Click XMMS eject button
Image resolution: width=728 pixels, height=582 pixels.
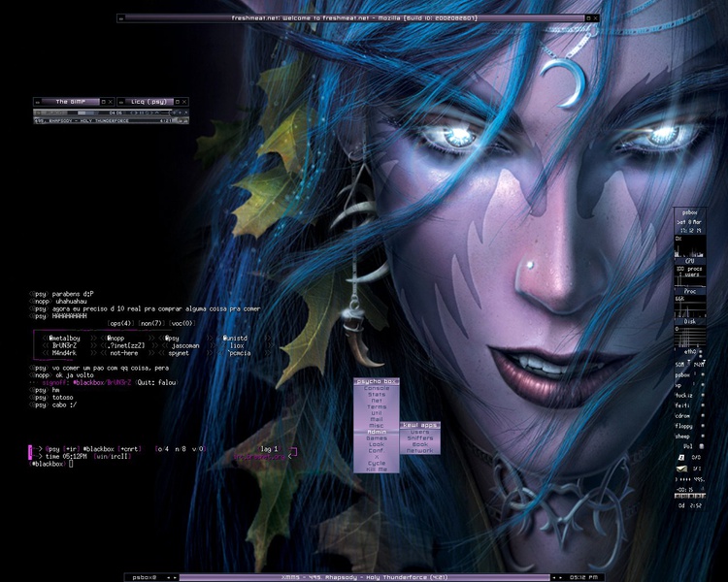tap(157, 113)
